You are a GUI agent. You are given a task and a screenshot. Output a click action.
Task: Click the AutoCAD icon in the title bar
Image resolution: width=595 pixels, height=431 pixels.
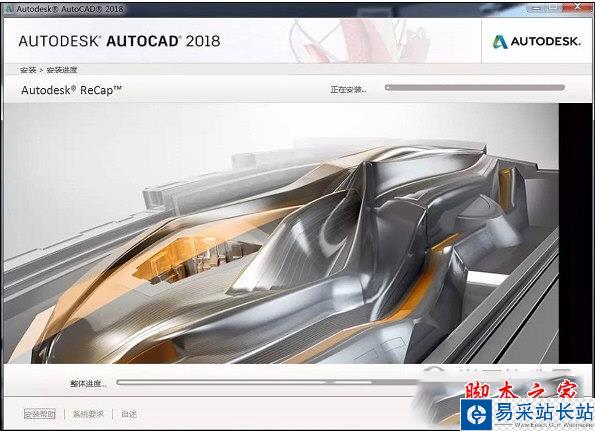(x=9, y=8)
